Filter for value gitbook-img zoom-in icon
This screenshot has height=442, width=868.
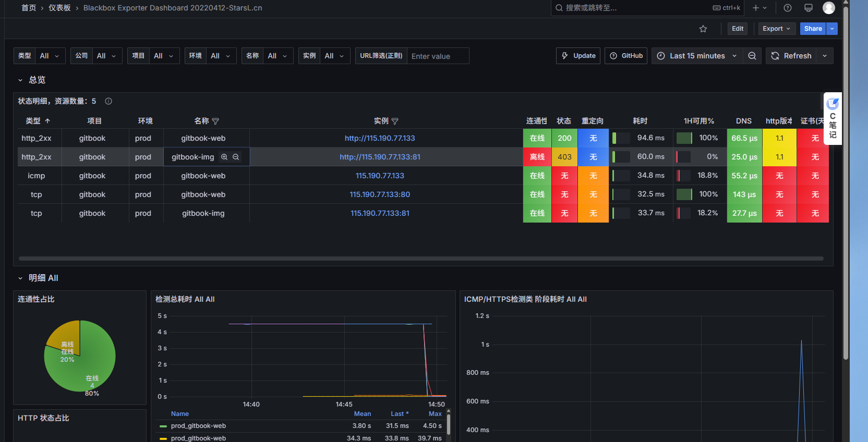pyautogui.click(x=224, y=157)
